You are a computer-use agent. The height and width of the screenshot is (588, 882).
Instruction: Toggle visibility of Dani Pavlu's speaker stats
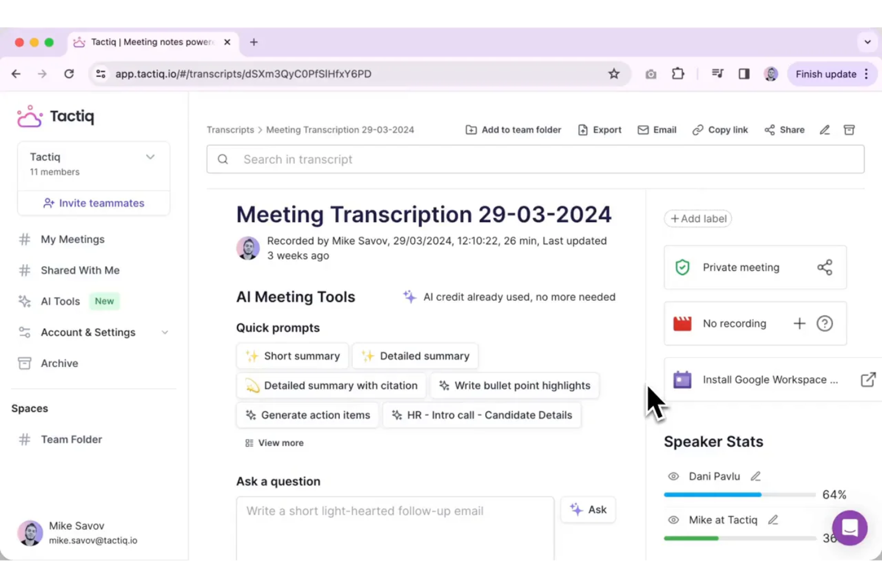673,476
